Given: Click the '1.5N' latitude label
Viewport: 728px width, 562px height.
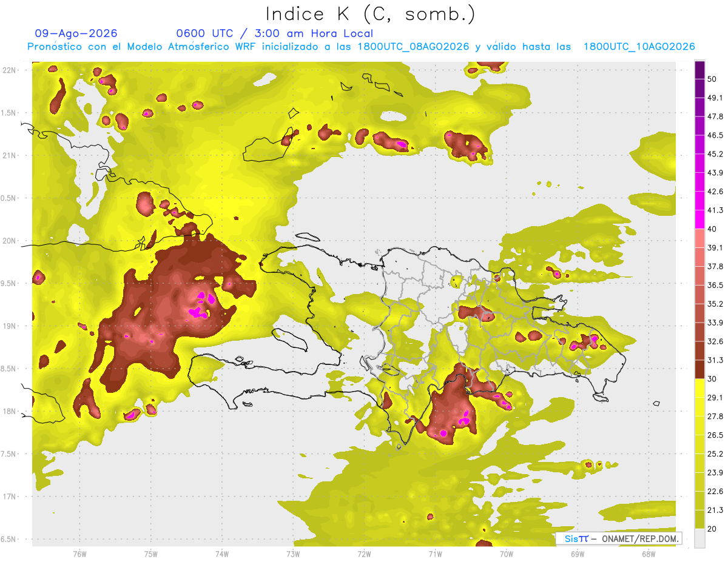Looking at the screenshot, I should tap(9, 113).
